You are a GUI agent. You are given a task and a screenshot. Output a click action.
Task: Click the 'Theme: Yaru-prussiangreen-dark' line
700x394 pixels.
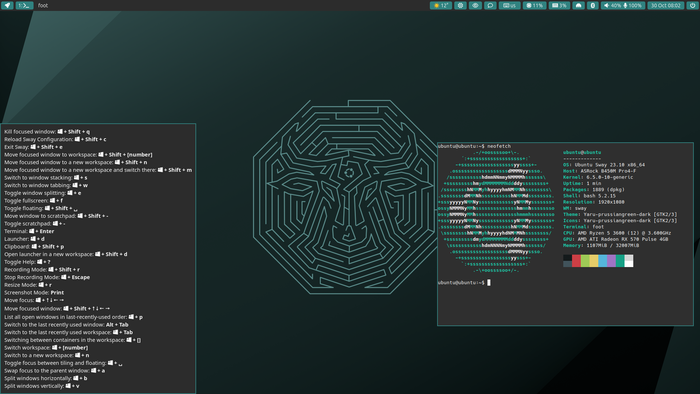pyautogui.click(x=620, y=214)
